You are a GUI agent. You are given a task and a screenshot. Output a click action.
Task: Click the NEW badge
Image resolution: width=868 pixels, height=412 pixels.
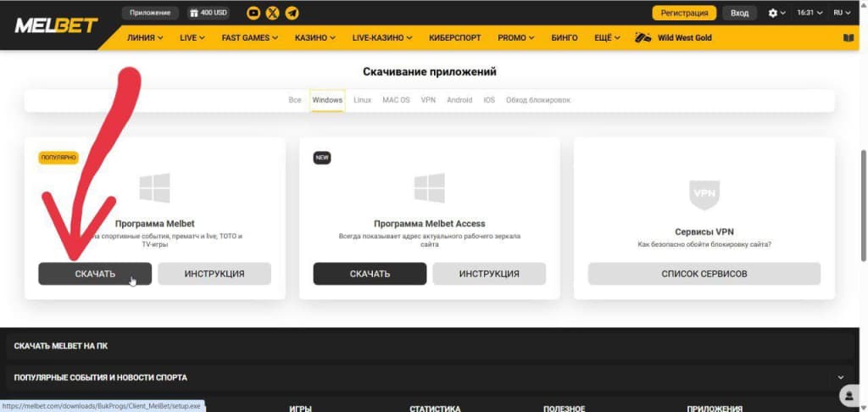[x=322, y=158]
